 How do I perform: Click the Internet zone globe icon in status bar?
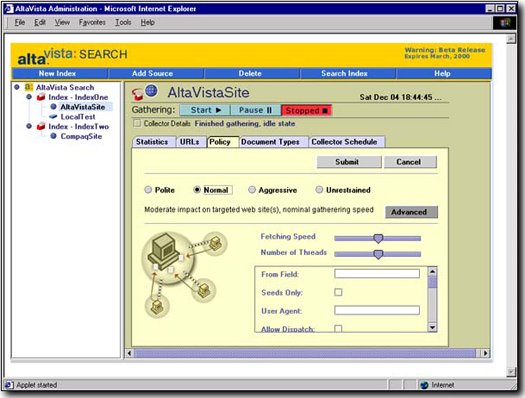[425, 385]
